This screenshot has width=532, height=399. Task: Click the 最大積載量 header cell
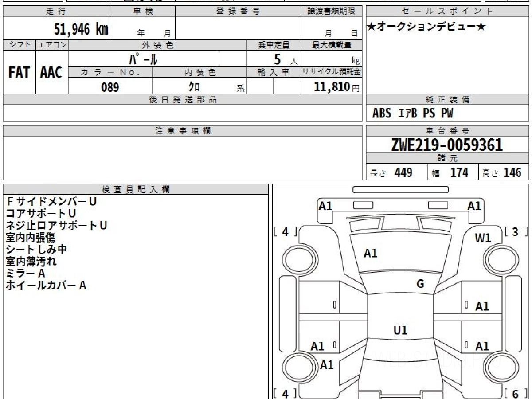click(331, 45)
